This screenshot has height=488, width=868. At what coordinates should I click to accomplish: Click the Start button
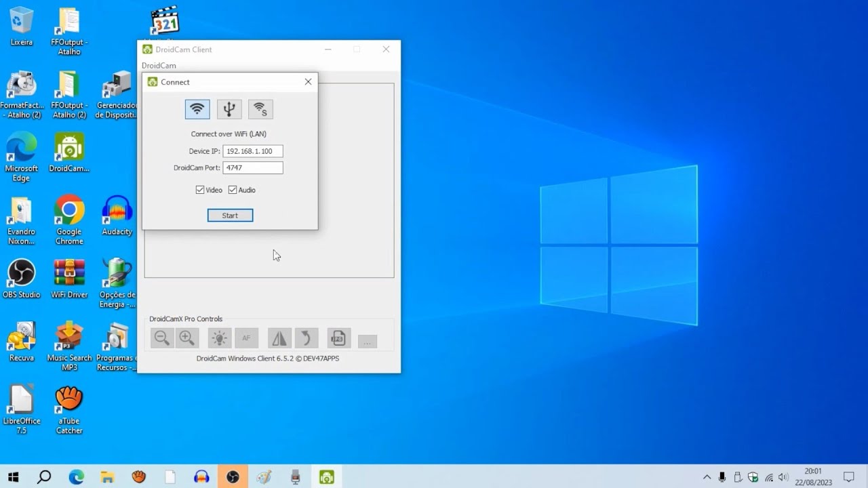click(230, 216)
